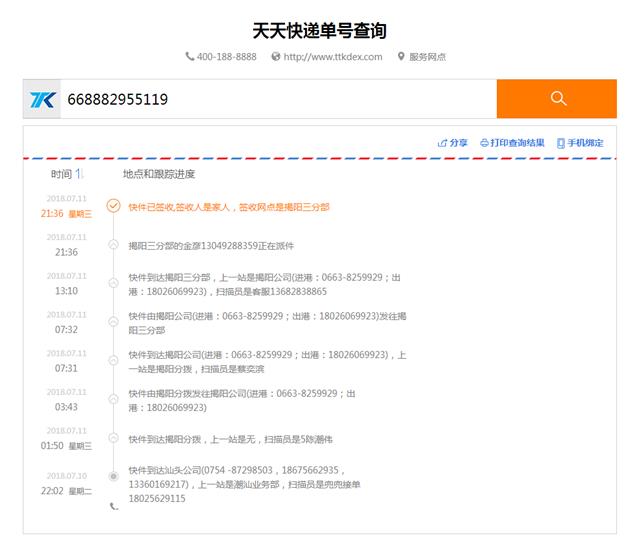
Task: Click the mobile phone binding icon
Action: [561, 143]
